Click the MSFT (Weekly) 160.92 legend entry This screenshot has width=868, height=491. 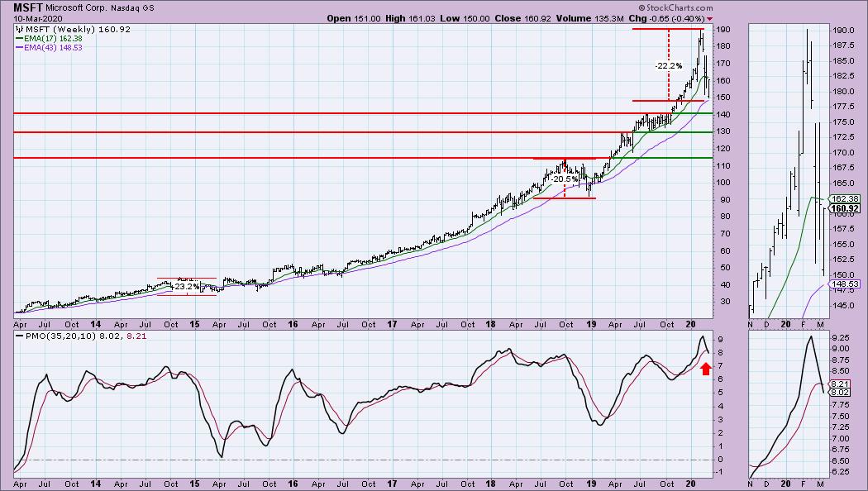(78, 29)
